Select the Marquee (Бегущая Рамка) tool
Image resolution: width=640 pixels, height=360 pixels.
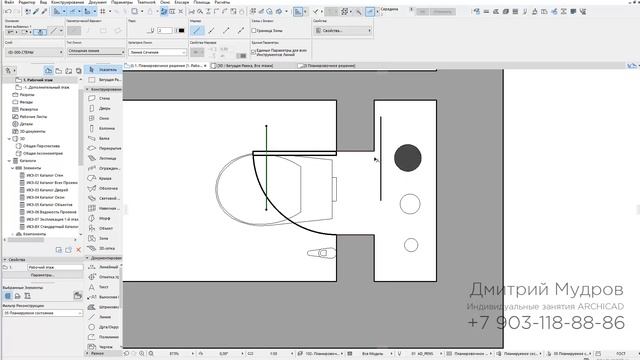tap(104, 80)
